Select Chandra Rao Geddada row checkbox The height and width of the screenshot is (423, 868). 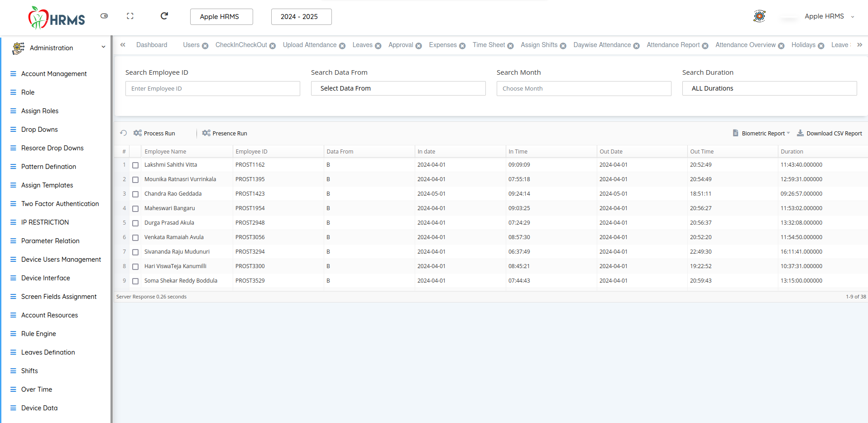(x=135, y=194)
